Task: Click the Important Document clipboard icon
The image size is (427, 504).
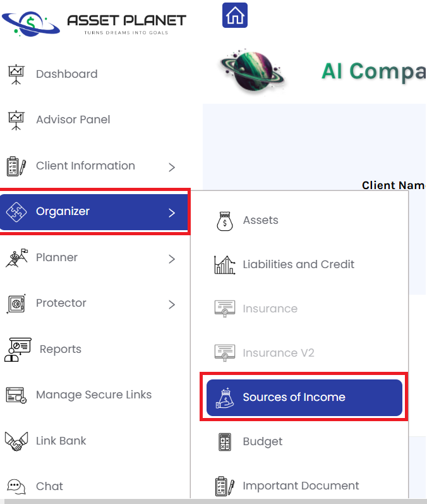Action: pyautogui.click(x=224, y=486)
